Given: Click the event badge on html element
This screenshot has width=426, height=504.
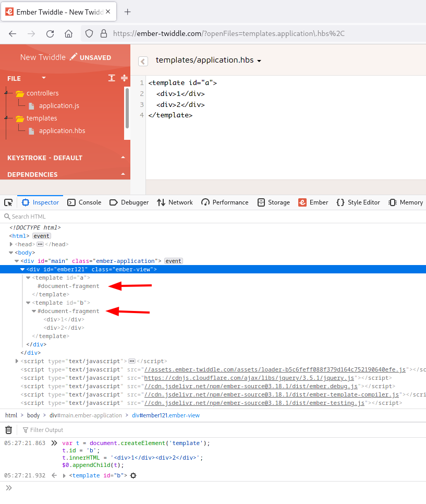Looking at the screenshot, I should tap(42, 236).
